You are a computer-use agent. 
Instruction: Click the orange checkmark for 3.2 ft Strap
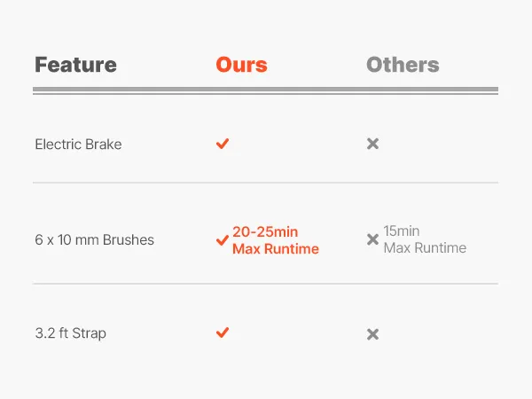tap(223, 332)
